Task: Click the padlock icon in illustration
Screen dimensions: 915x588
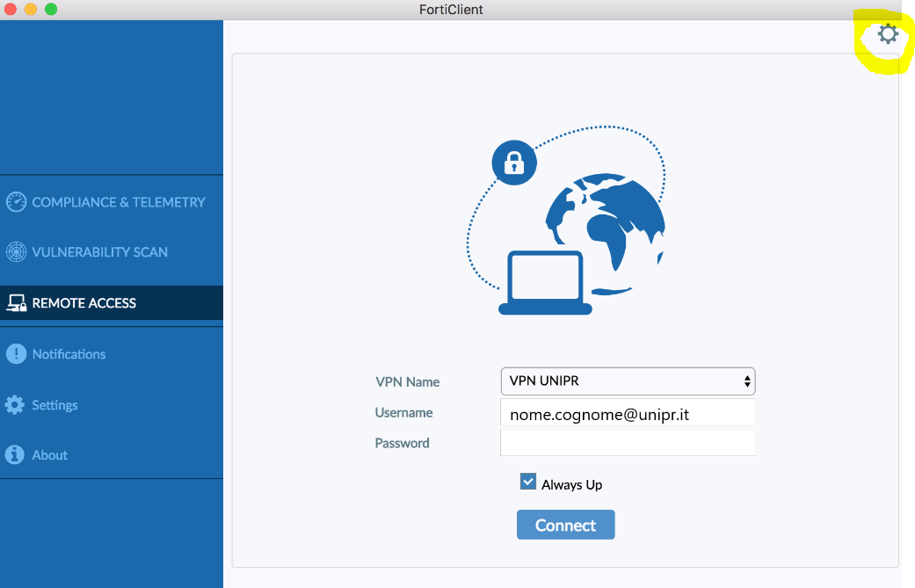Action: 514,163
